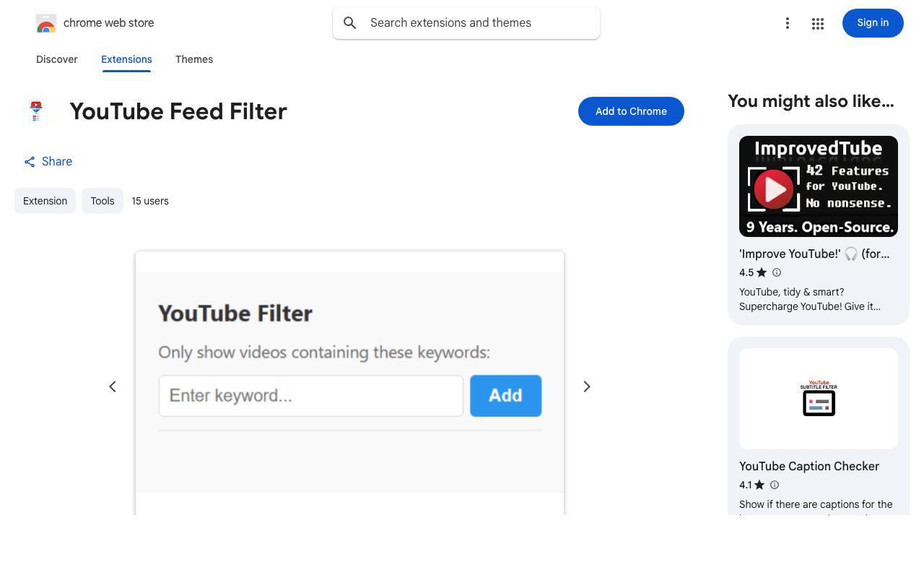Open the YouTube Caption Checker title
The image size is (924, 578).
pos(809,466)
